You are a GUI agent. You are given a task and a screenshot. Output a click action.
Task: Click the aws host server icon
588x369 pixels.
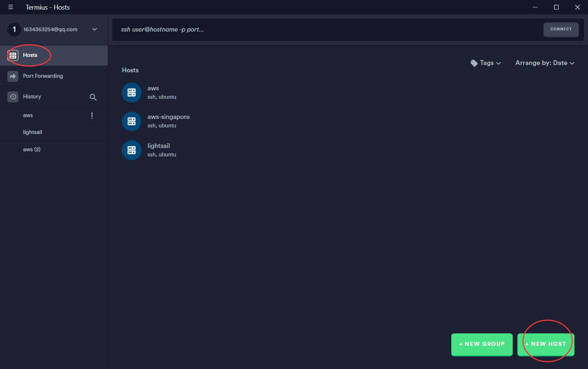pyautogui.click(x=132, y=93)
